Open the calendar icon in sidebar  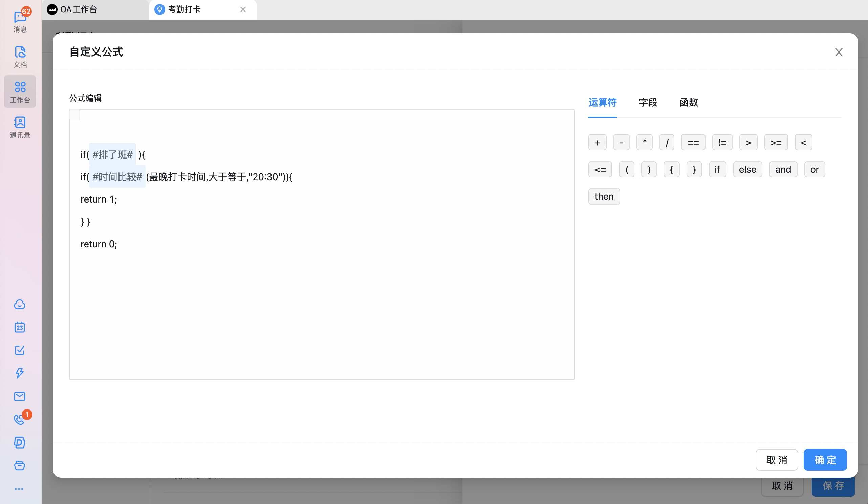20,327
